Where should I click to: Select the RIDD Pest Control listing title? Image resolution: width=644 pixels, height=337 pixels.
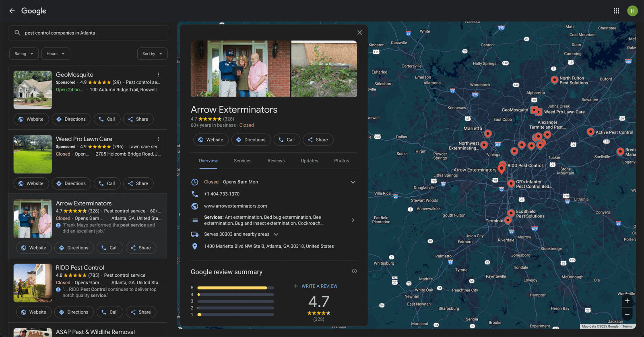pyautogui.click(x=80, y=268)
